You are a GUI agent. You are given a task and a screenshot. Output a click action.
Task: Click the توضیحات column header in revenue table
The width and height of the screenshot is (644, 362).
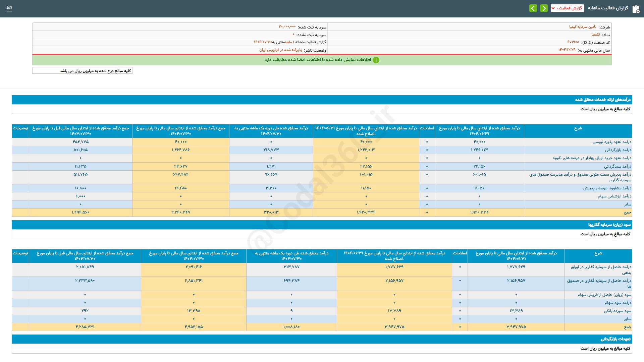tap(20, 128)
